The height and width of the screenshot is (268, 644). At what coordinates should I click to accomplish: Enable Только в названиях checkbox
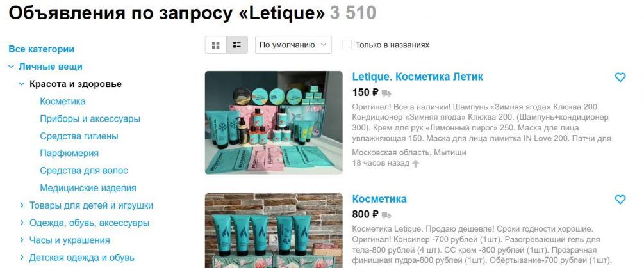(x=347, y=45)
